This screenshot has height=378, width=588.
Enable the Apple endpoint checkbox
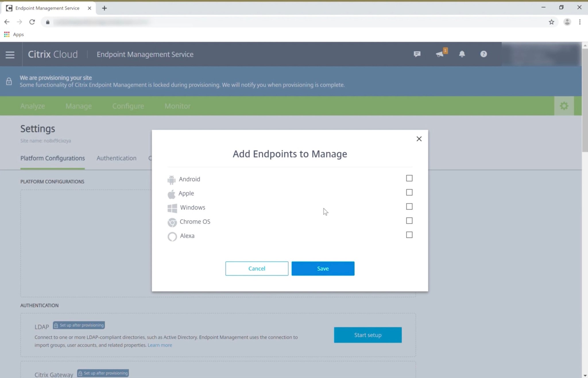(x=409, y=192)
